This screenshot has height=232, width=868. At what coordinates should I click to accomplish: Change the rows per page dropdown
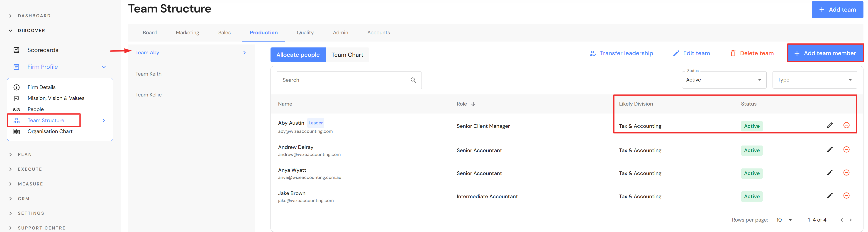tap(784, 220)
